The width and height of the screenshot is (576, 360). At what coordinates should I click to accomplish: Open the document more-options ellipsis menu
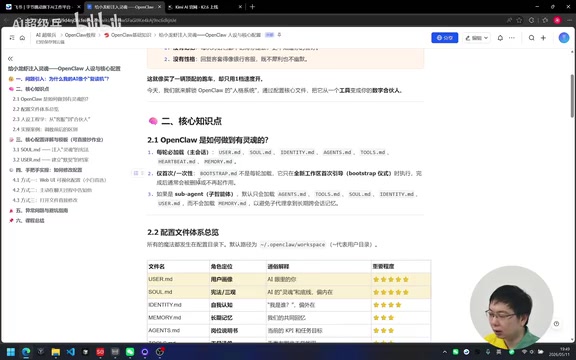coord(512,38)
